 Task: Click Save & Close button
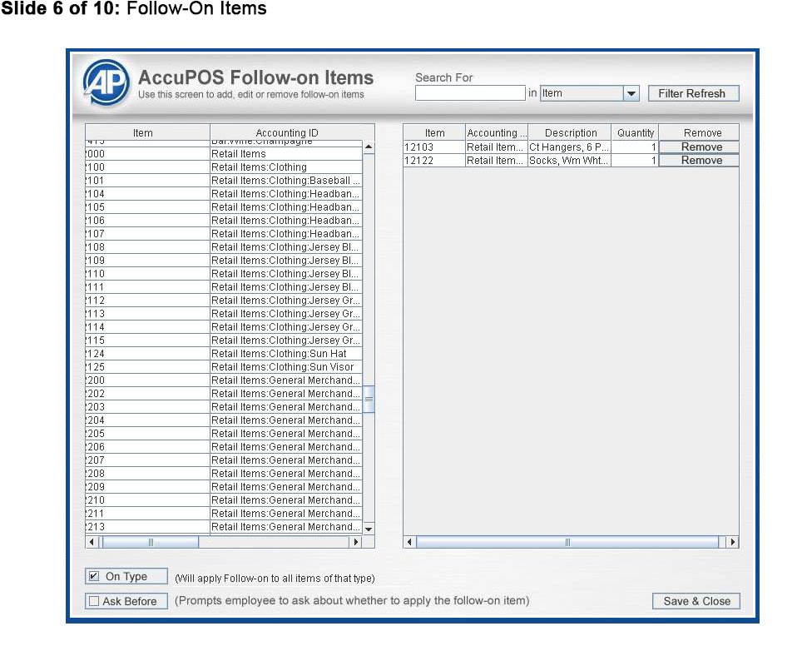[x=696, y=601]
